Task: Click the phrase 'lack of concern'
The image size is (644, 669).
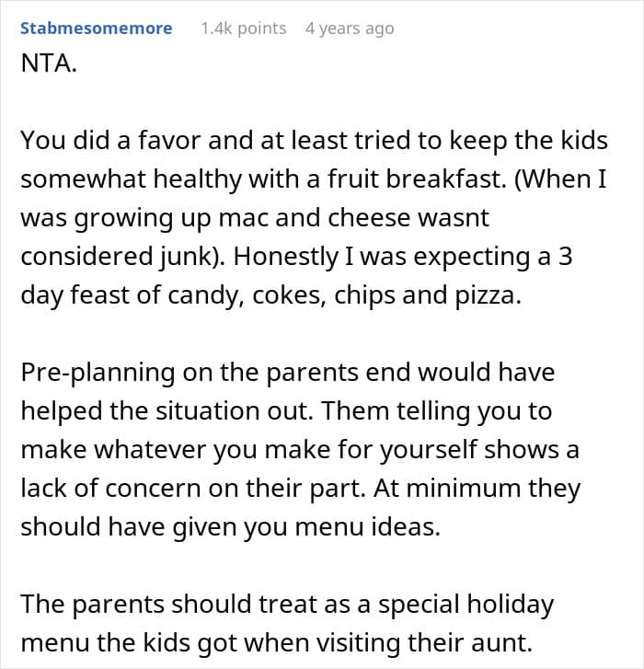Action: [x=111, y=488]
